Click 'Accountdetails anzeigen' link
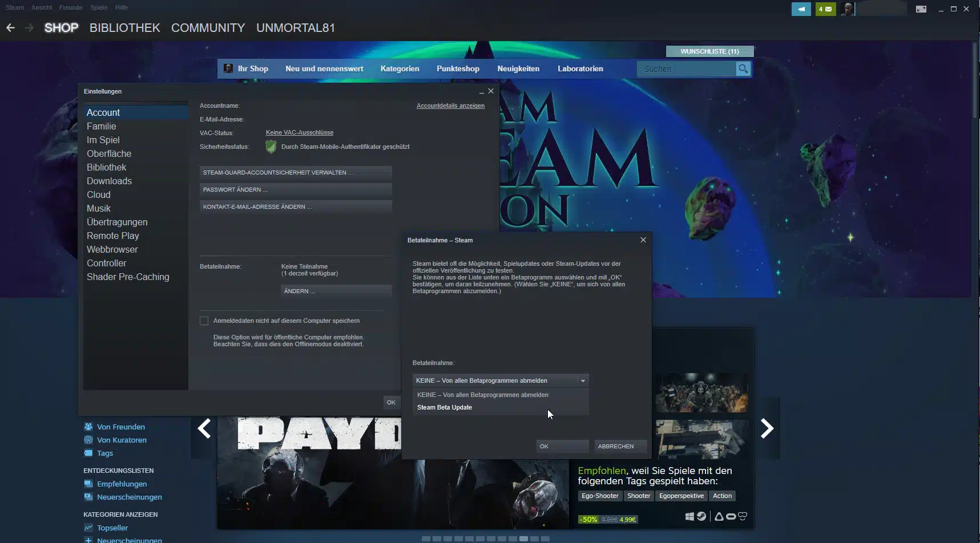Image resolution: width=980 pixels, height=543 pixels. (x=450, y=106)
